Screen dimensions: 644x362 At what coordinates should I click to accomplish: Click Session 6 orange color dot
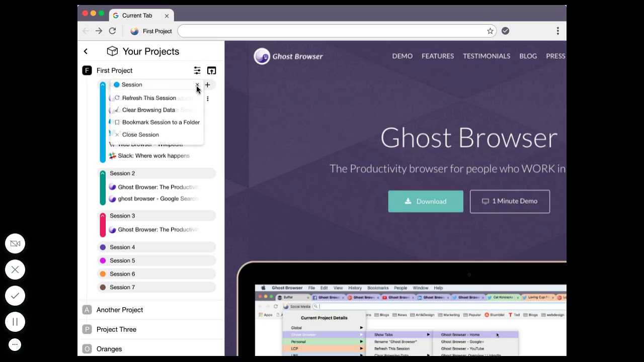pyautogui.click(x=103, y=274)
